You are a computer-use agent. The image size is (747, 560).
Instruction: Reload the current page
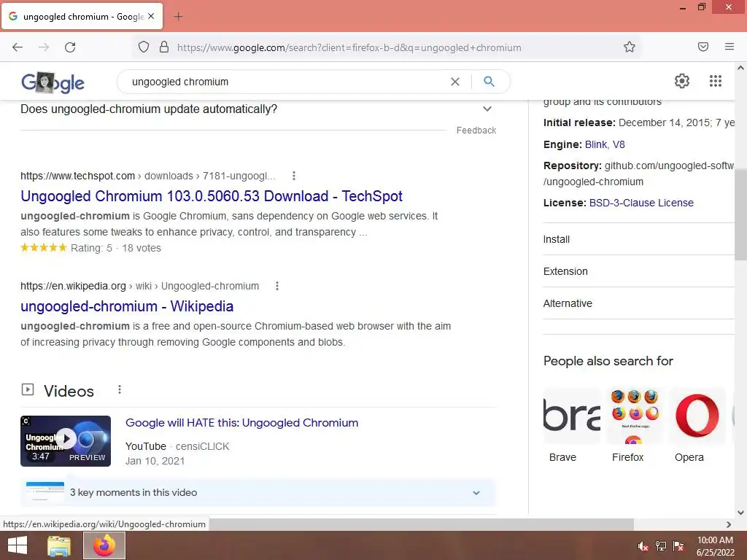point(70,47)
